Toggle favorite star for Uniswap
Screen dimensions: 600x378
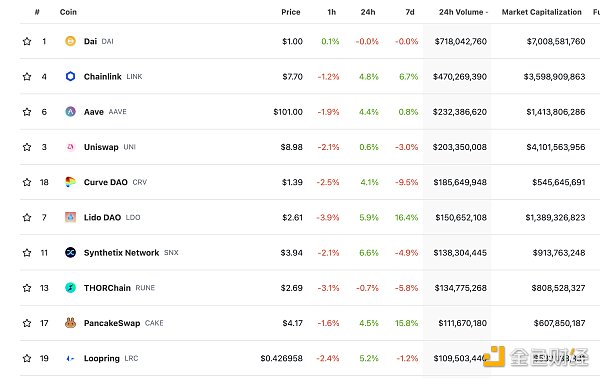click(27, 147)
